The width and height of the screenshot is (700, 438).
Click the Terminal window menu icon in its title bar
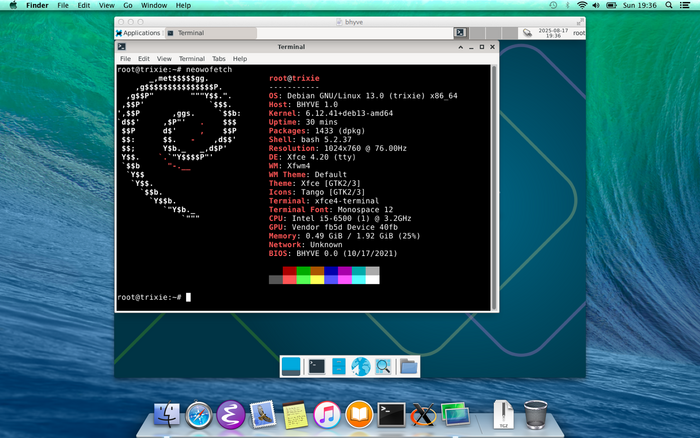click(x=121, y=46)
